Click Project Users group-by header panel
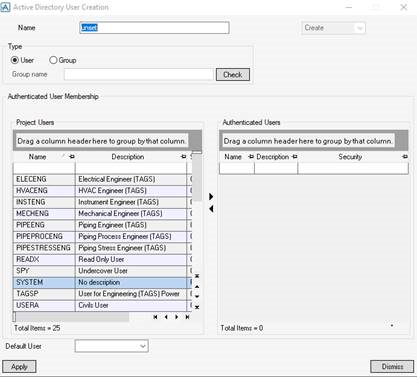Viewport: 417px width, 377px height. tap(107, 141)
